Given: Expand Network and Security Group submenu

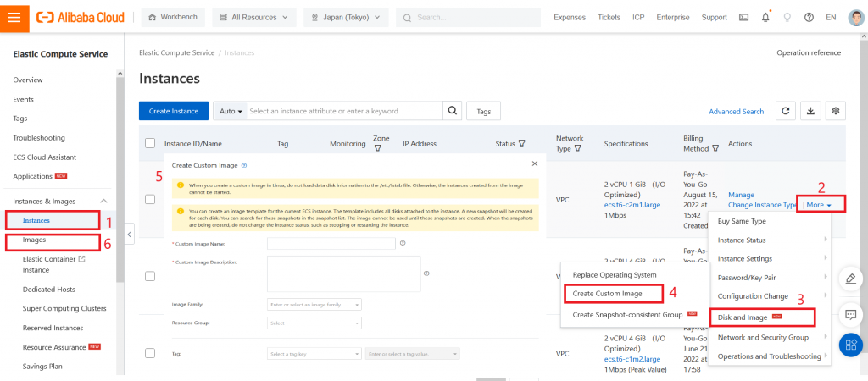Looking at the screenshot, I should coord(770,337).
